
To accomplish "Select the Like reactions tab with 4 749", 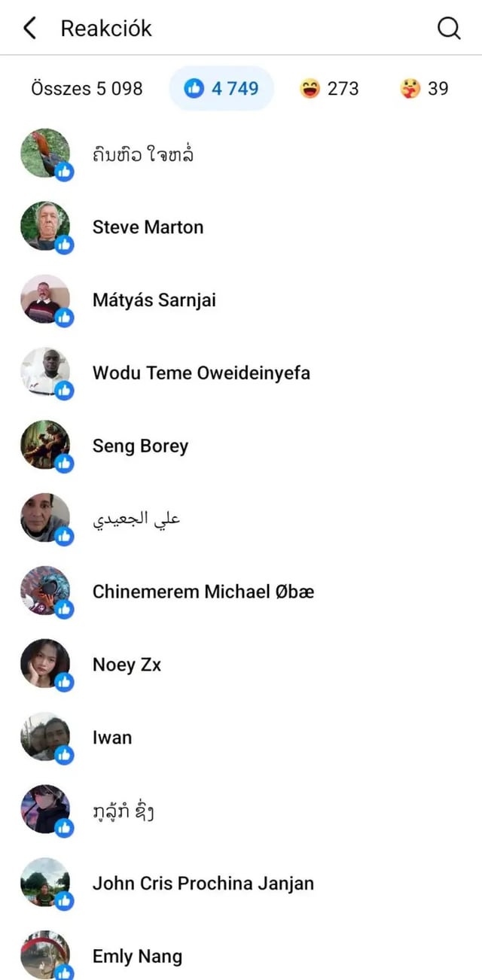I will click(x=221, y=89).
